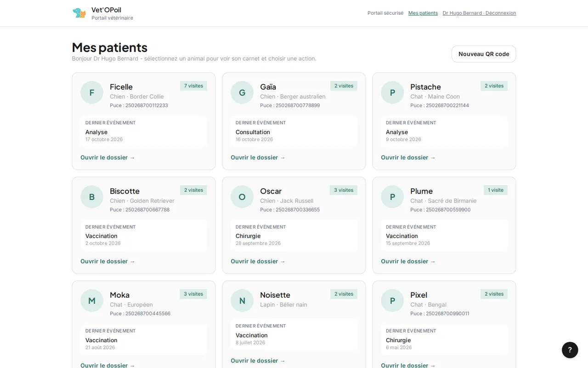The width and height of the screenshot is (588, 368).
Task: Click Gaïa's G avatar circle
Action: (242, 92)
